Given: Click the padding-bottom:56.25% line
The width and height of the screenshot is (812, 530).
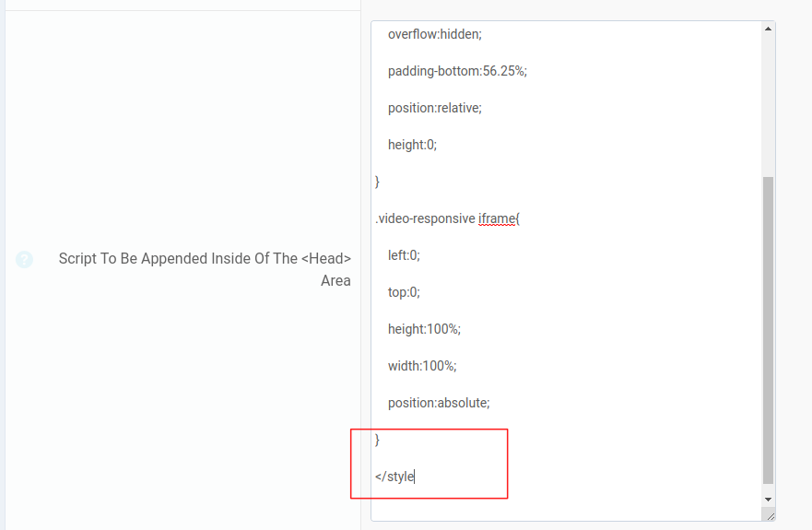Looking at the screenshot, I should point(456,71).
